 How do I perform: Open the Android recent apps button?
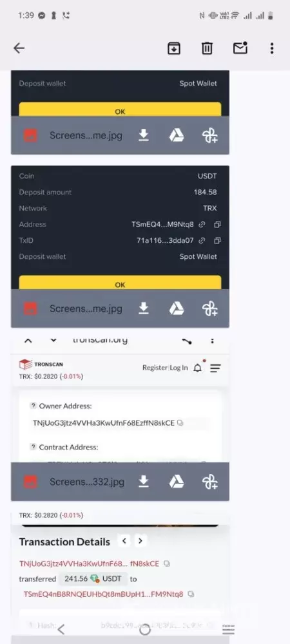click(x=228, y=629)
